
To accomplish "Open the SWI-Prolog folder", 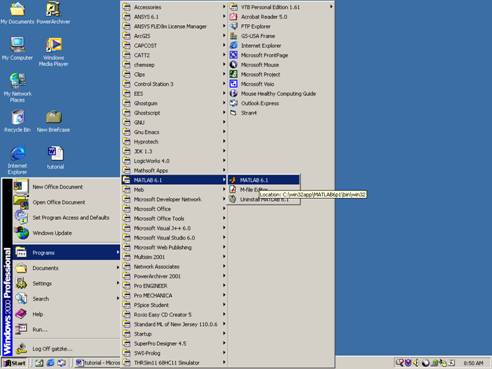I will 174,353.
